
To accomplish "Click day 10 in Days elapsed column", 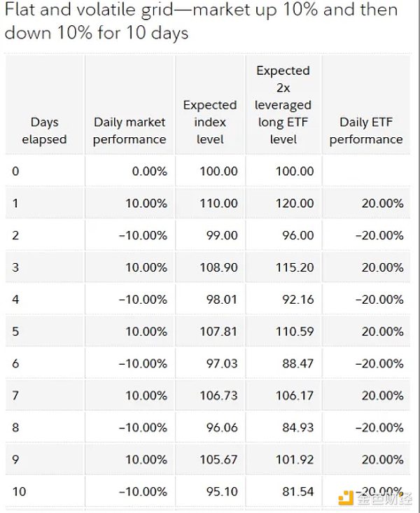I will [19, 491].
